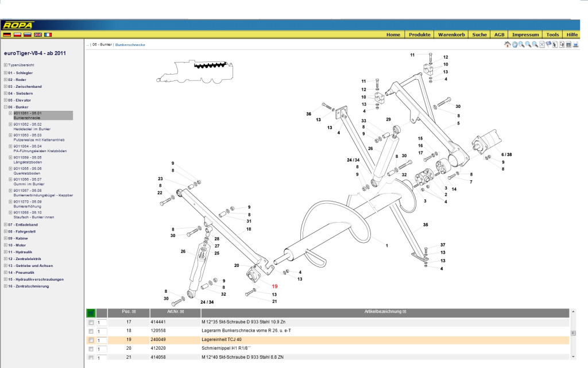Switch language with the Polish flag
Viewport: 588px width, 368px height.
click(x=17, y=34)
